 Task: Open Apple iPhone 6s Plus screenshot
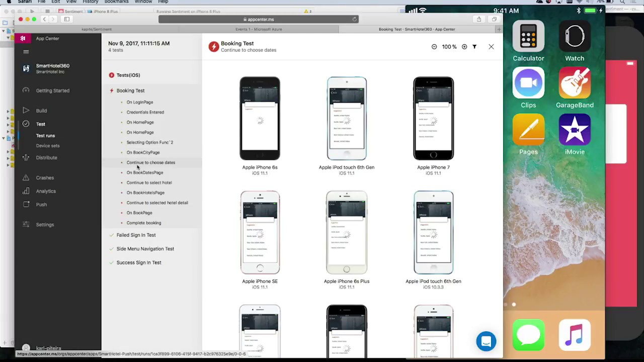(347, 232)
